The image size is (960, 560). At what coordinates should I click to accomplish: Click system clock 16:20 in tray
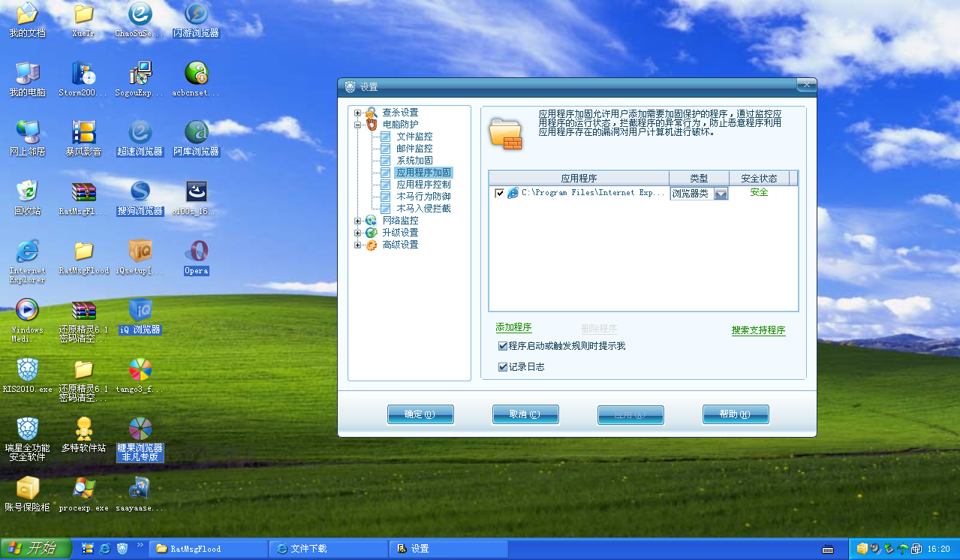click(939, 549)
